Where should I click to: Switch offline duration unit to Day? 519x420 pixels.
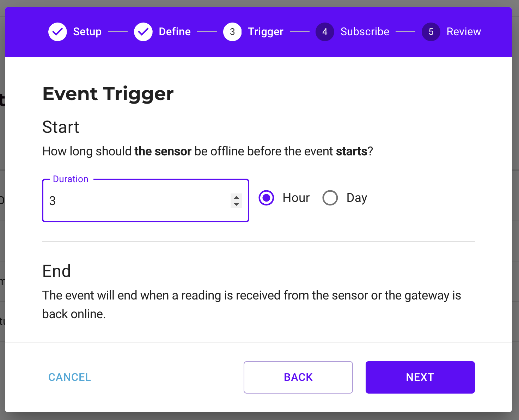tap(330, 198)
